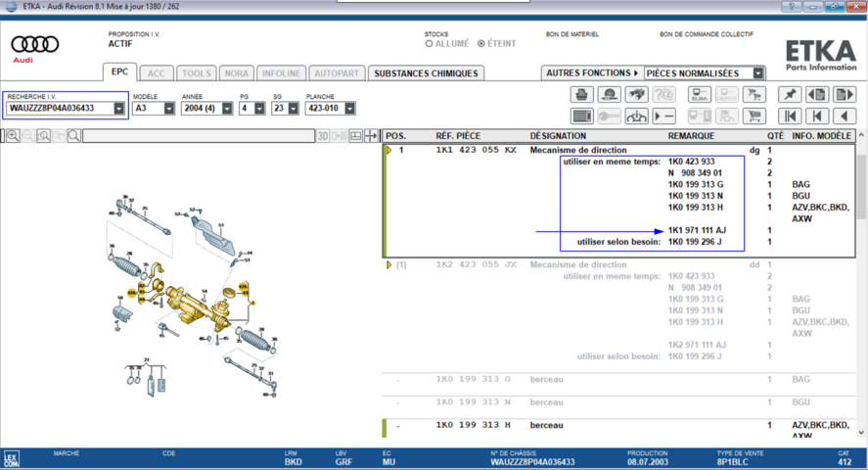The width and height of the screenshot is (868, 470).
Task: Pin the current illustration with pushpin icon
Action: [790, 95]
